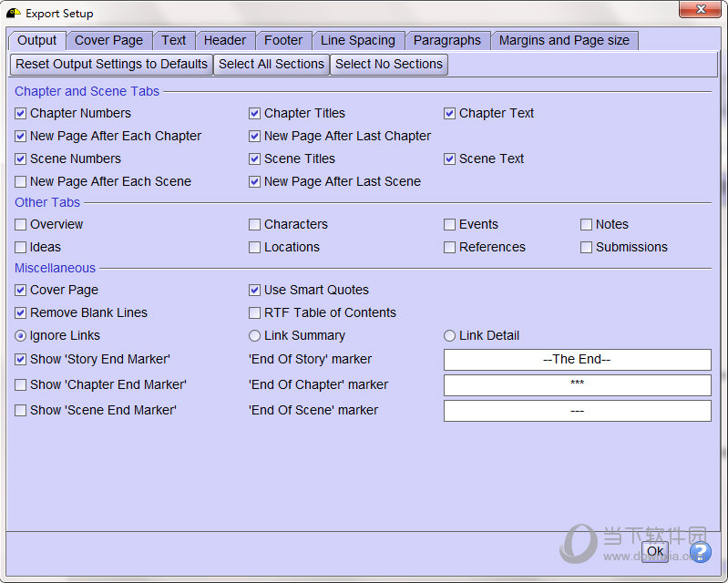This screenshot has width=728, height=583.
Task: Click Select All Sections button
Action: click(272, 64)
